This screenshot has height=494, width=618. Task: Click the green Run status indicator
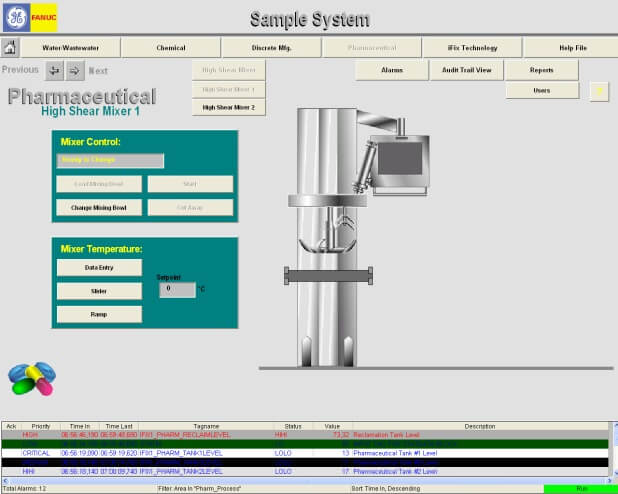[x=581, y=489]
